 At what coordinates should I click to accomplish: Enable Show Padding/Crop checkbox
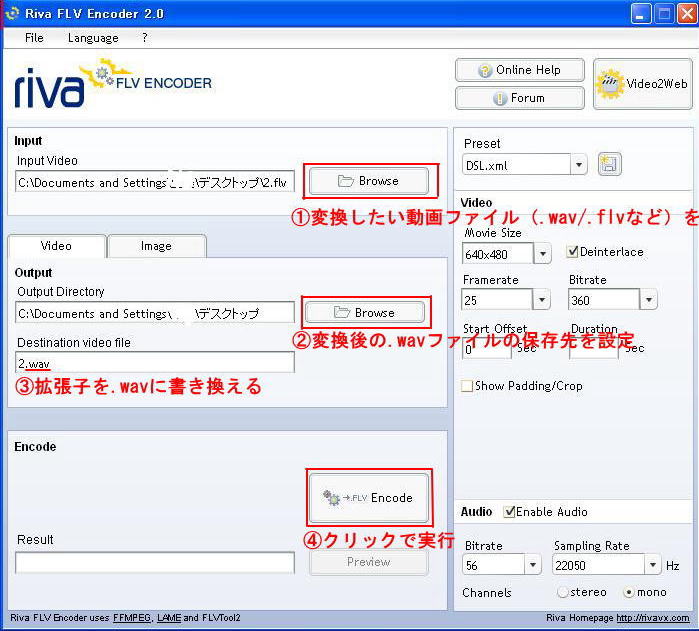[467, 386]
